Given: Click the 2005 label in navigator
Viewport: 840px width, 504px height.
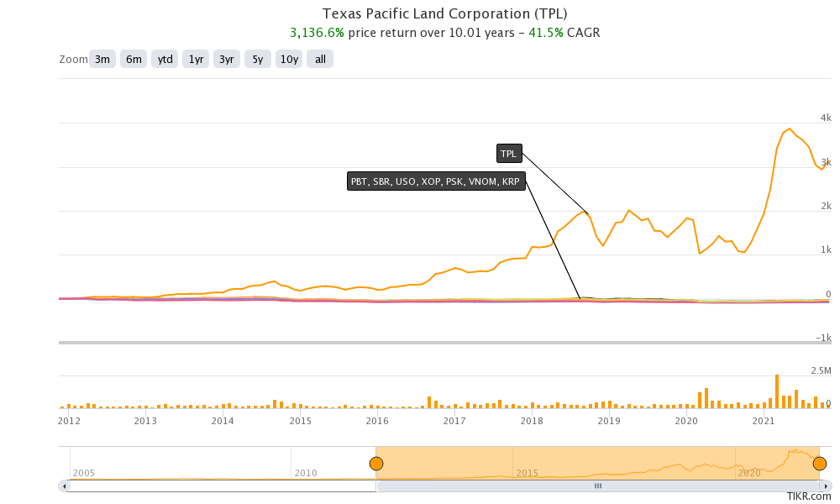Looking at the screenshot, I should pos(83,473).
